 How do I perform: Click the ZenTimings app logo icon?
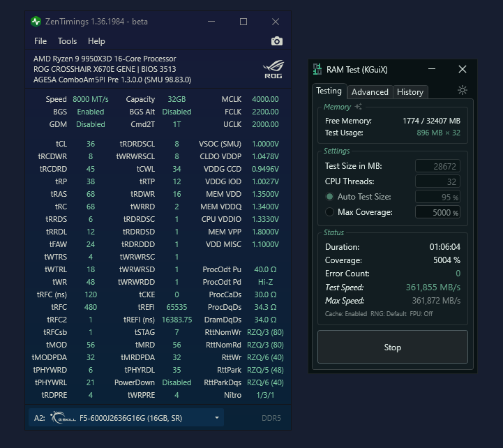(36, 22)
